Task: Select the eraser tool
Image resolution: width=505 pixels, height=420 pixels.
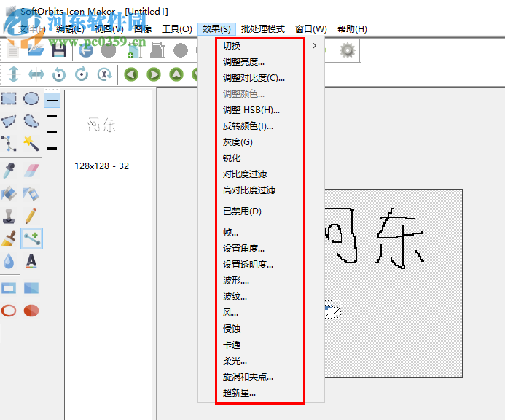Action: [31, 171]
